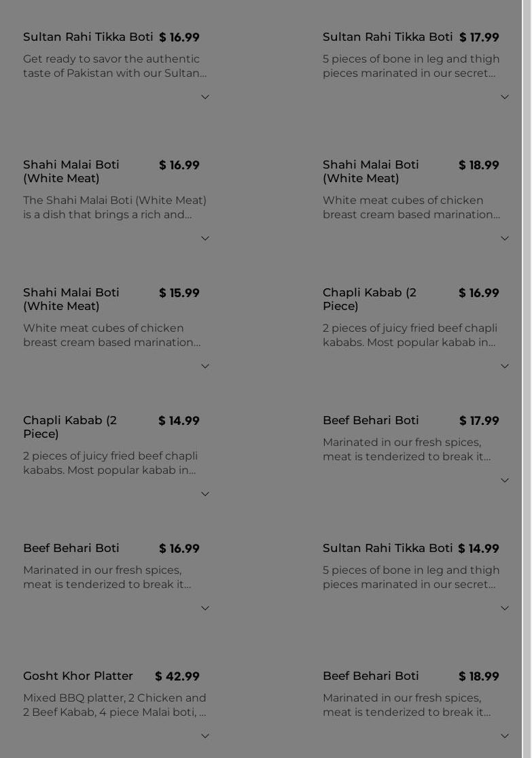Viewport: 532px width, 758px height.
Task: Click chevron for $16.99 Chapli Kabab
Action: [x=505, y=366]
